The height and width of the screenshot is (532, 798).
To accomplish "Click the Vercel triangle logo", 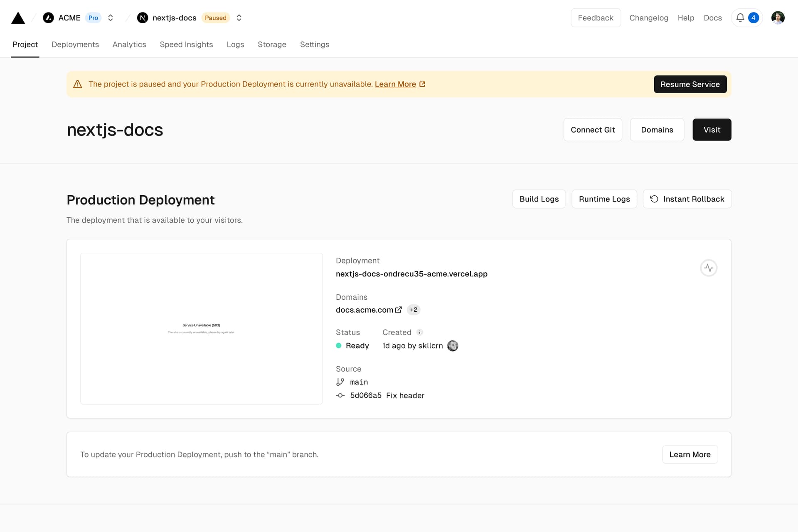I will point(18,18).
